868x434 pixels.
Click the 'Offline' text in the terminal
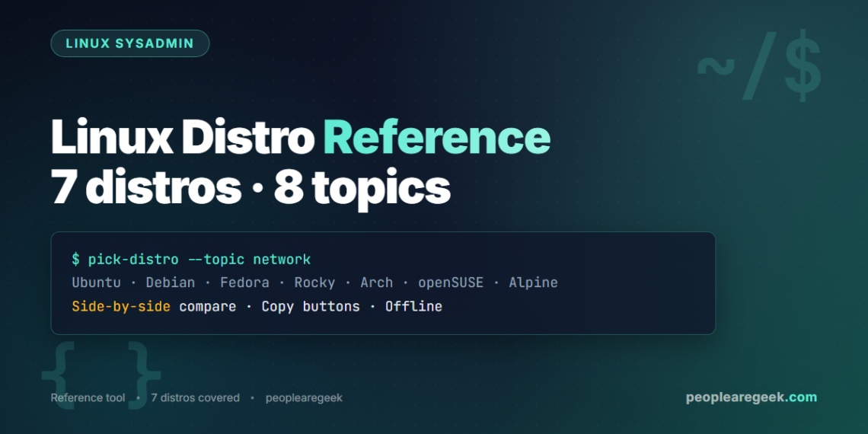pyautogui.click(x=413, y=307)
